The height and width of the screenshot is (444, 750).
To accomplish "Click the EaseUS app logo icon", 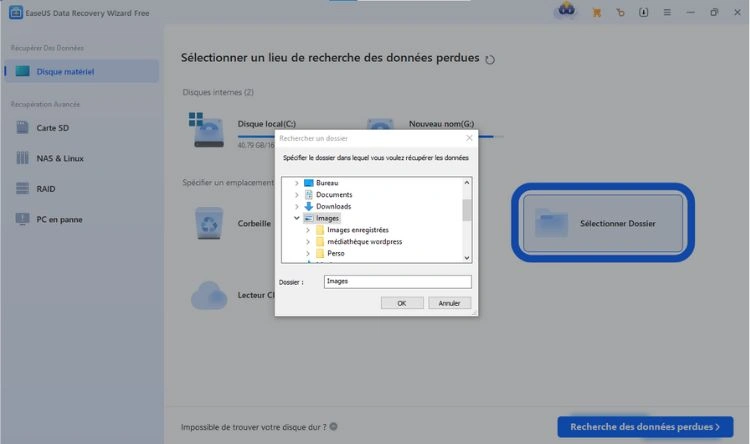I will coord(16,12).
